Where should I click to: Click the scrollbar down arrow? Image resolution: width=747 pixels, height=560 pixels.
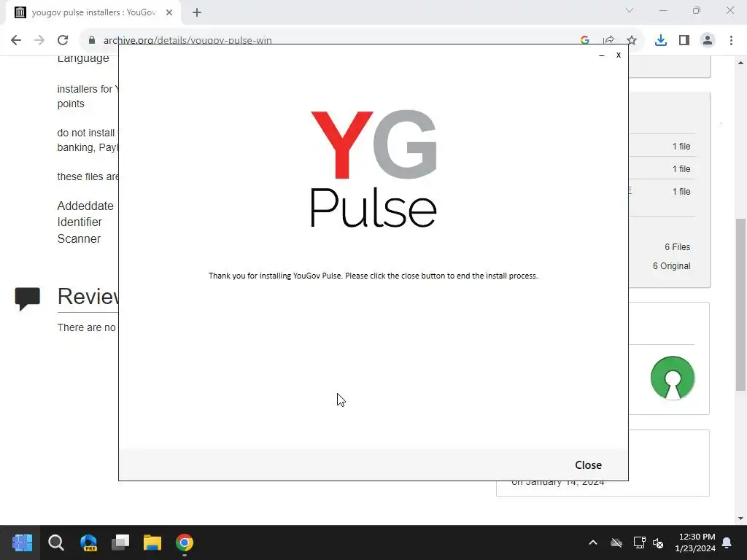(741, 518)
